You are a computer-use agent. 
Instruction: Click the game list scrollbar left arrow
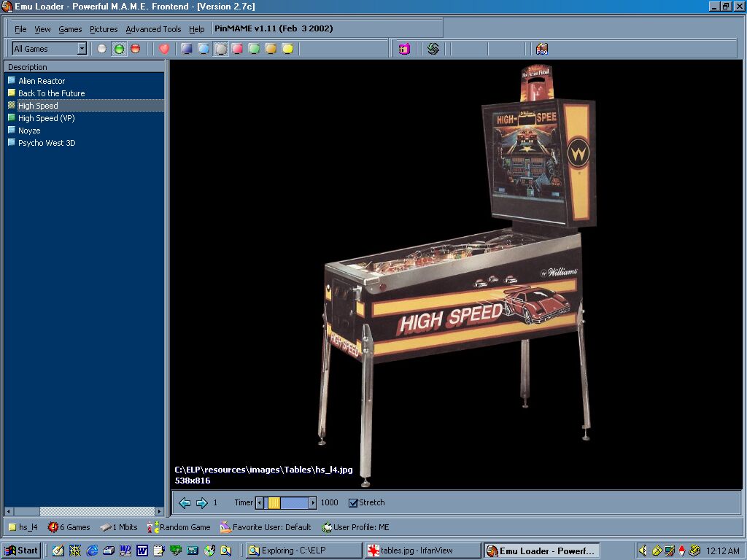[x=8, y=511]
